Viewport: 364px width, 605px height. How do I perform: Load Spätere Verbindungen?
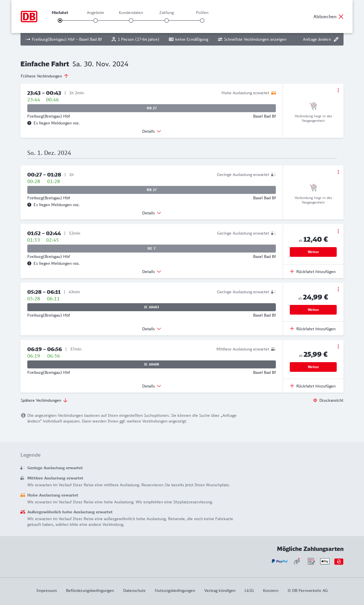[44, 400]
